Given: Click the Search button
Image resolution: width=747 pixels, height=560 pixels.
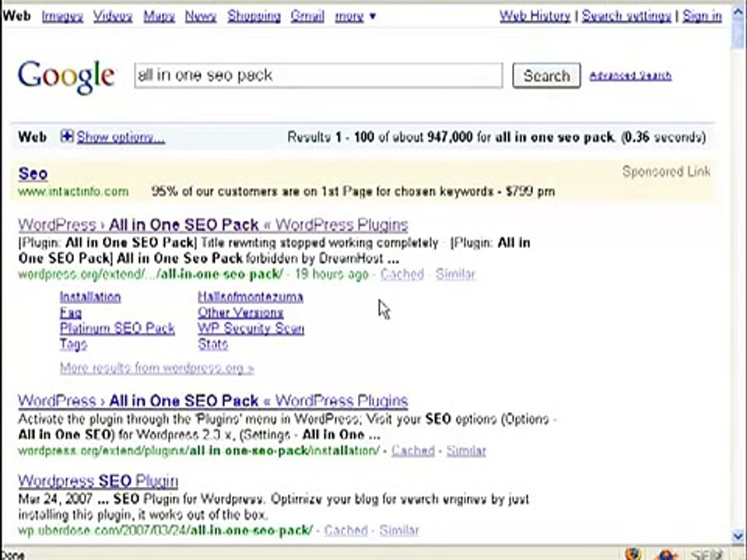Looking at the screenshot, I should [546, 75].
